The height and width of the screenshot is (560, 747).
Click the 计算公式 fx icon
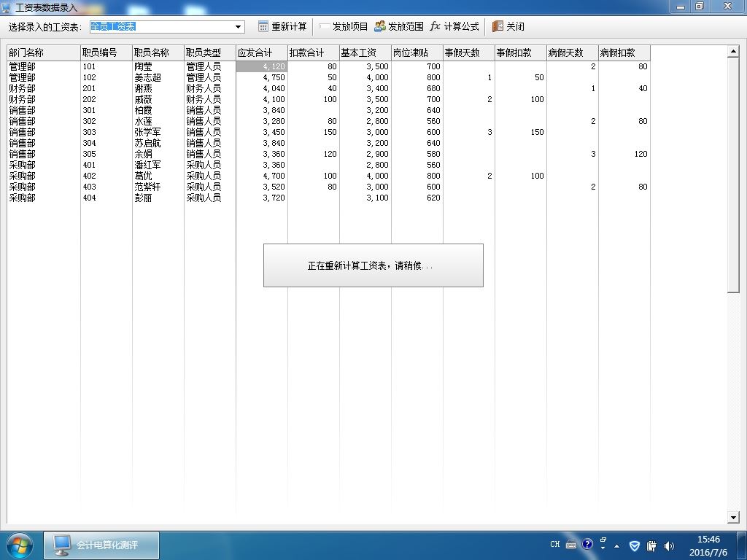435,26
